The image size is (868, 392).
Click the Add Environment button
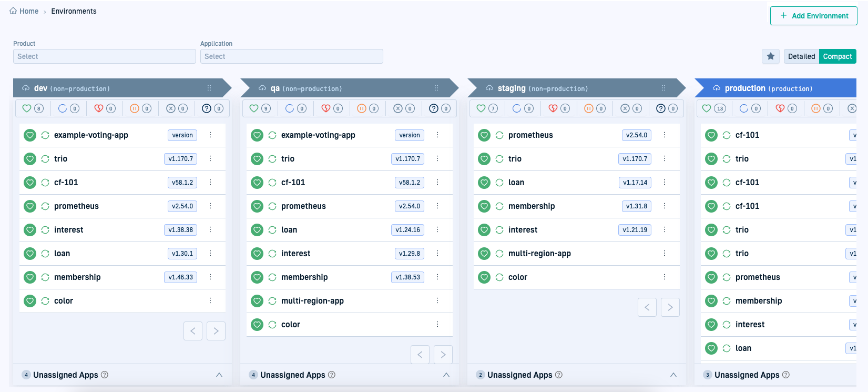click(813, 16)
